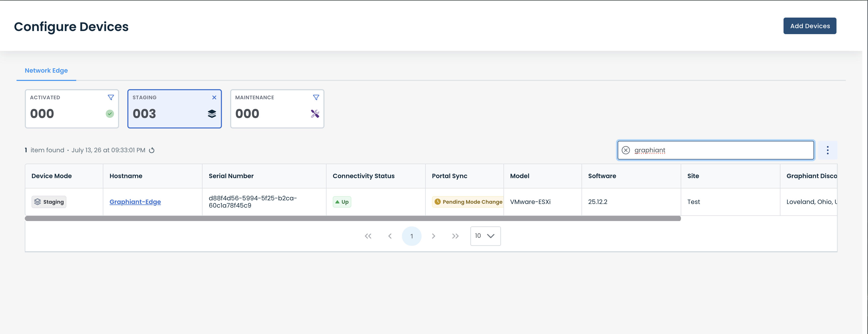Click the horizontal table scrollbar
This screenshot has width=868, height=334.
[x=352, y=218]
